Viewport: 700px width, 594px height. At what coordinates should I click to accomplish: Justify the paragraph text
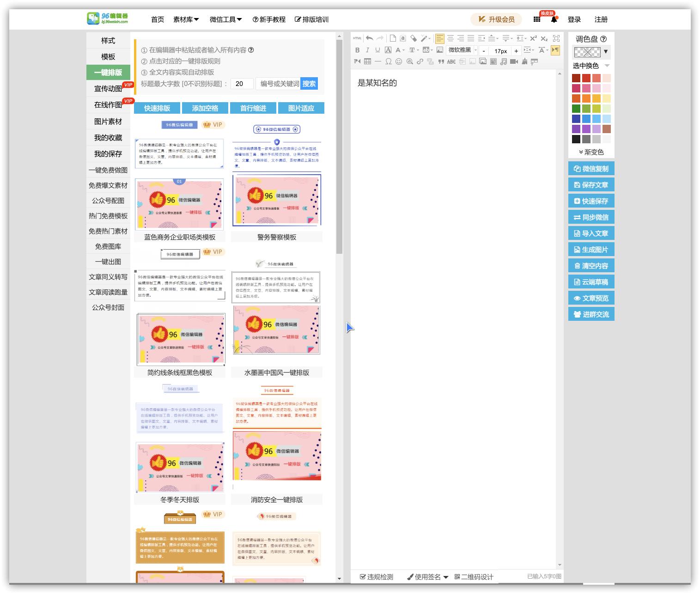click(x=471, y=38)
